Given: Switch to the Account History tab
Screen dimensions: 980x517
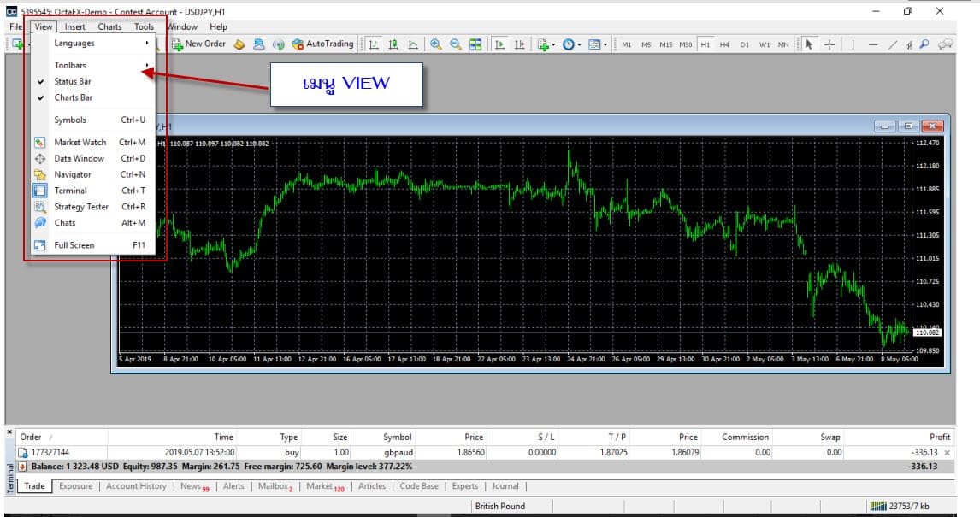Looking at the screenshot, I should click(136, 486).
